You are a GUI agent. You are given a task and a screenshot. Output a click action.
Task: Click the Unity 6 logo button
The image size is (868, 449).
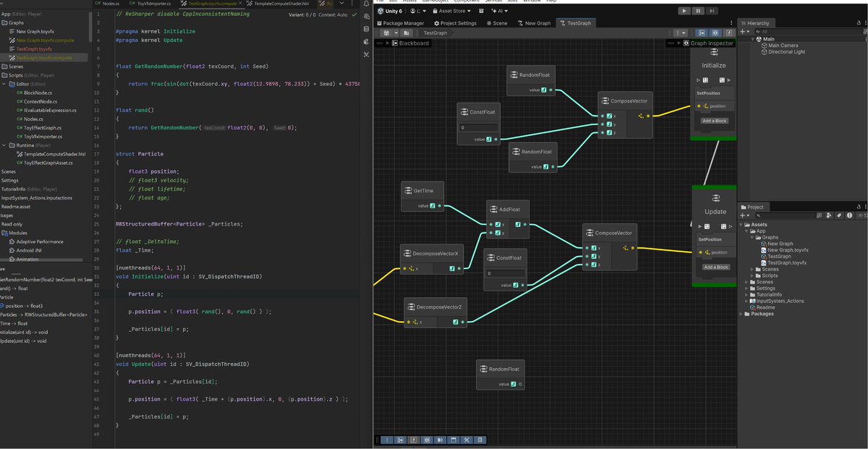coord(389,11)
